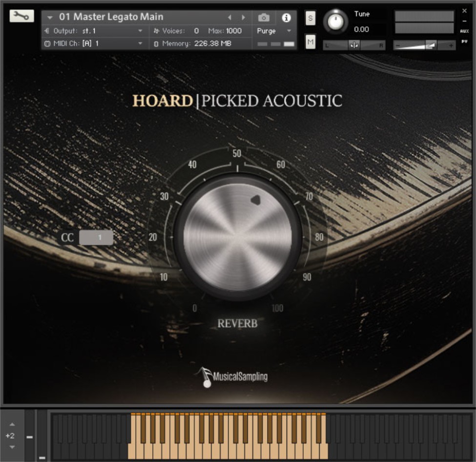Open the Purge dropdown
The height and width of the screenshot is (462, 476).
tap(271, 30)
